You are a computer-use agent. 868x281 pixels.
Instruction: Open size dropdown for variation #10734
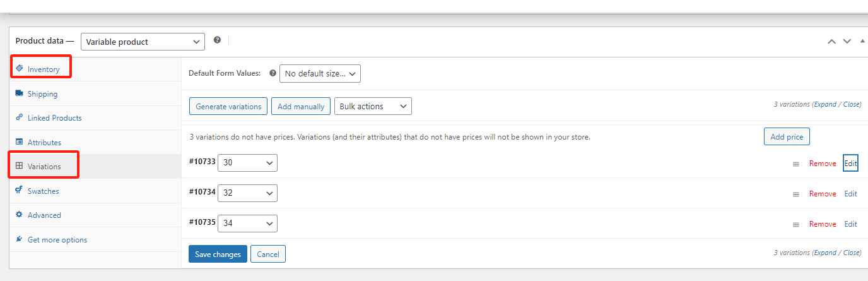coord(247,193)
